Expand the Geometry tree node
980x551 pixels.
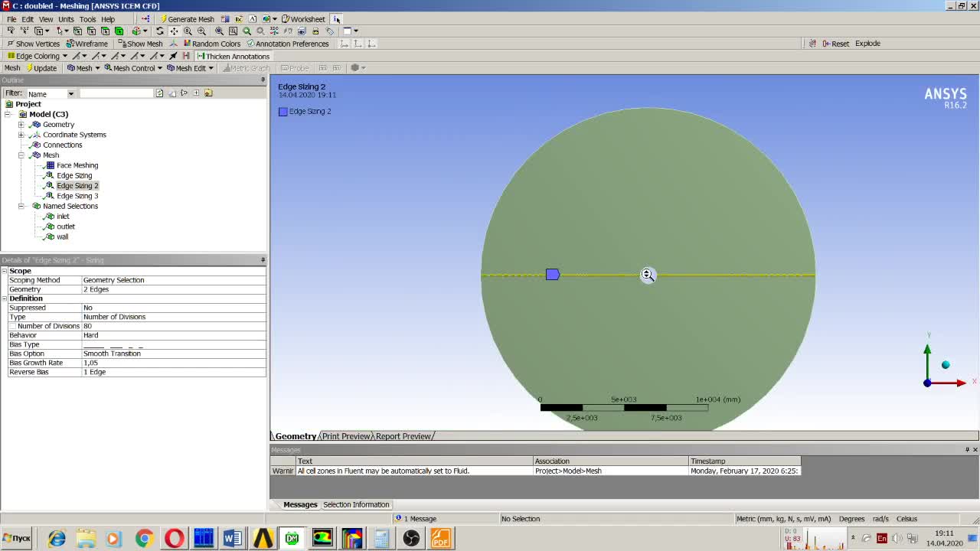click(21, 125)
